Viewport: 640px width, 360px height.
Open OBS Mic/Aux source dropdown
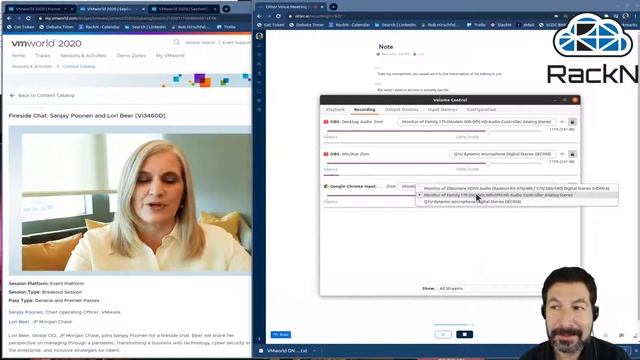point(502,154)
